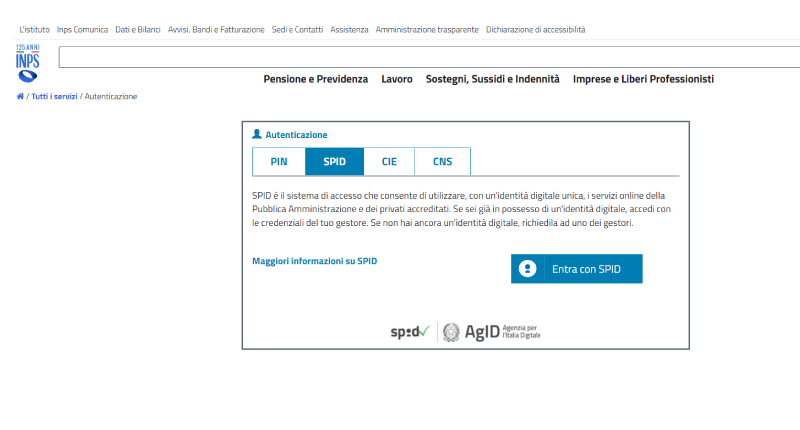
Task: Open the Lavoro section
Action: click(x=397, y=79)
